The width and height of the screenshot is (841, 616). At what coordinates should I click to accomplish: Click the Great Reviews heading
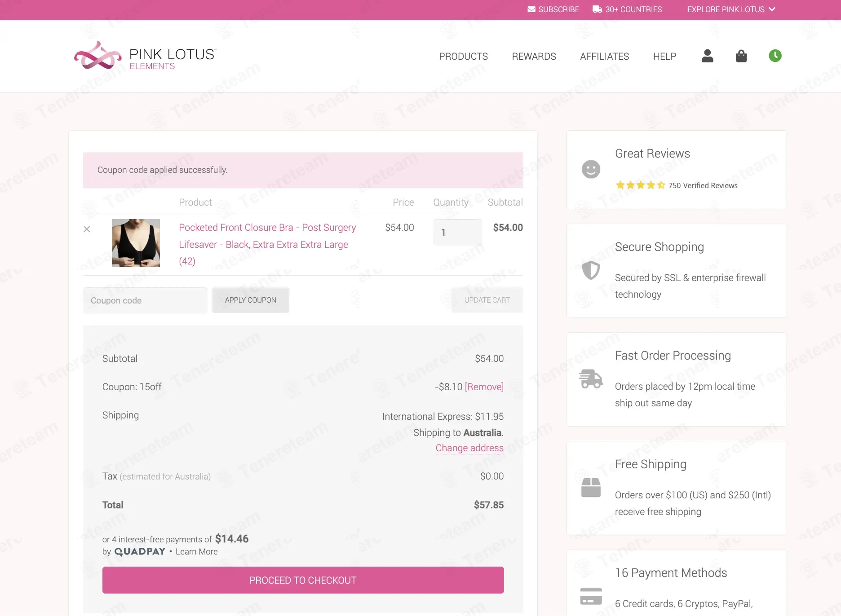(652, 154)
